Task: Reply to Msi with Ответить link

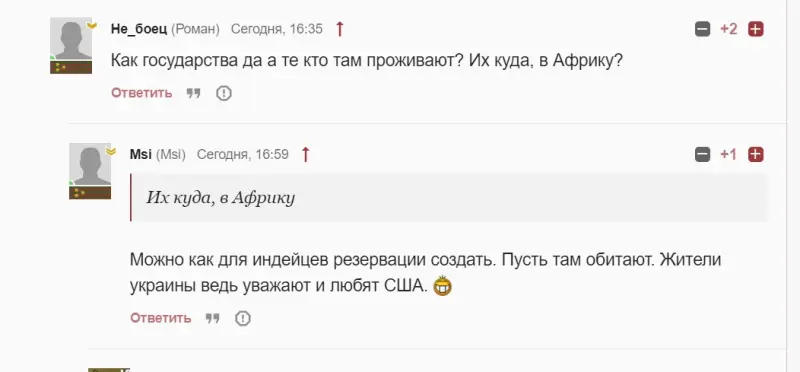Action: [161, 318]
